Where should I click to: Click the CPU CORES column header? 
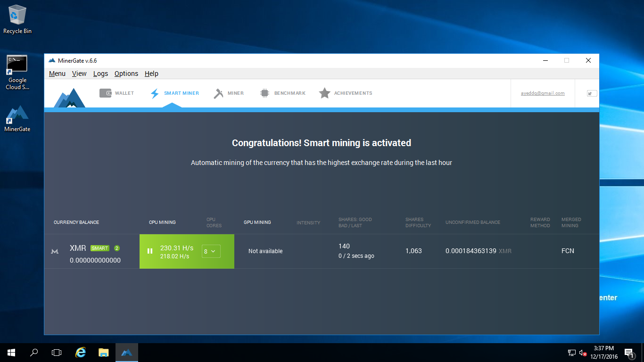tap(214, 222)
